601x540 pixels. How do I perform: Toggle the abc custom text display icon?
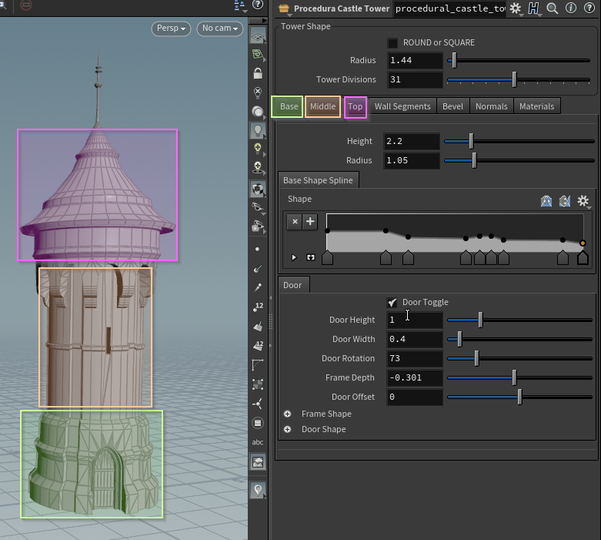point(258,442)
